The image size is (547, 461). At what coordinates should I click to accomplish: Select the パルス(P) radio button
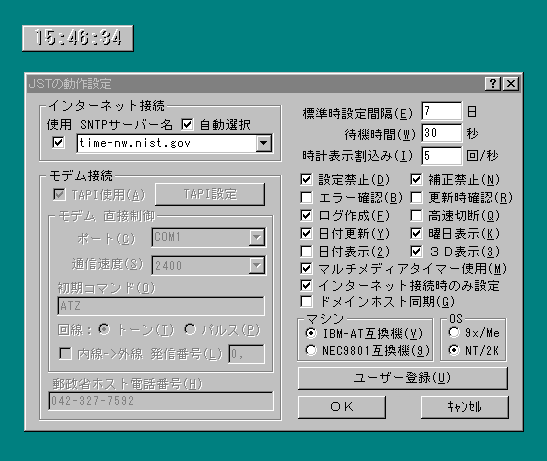[190, 329]
